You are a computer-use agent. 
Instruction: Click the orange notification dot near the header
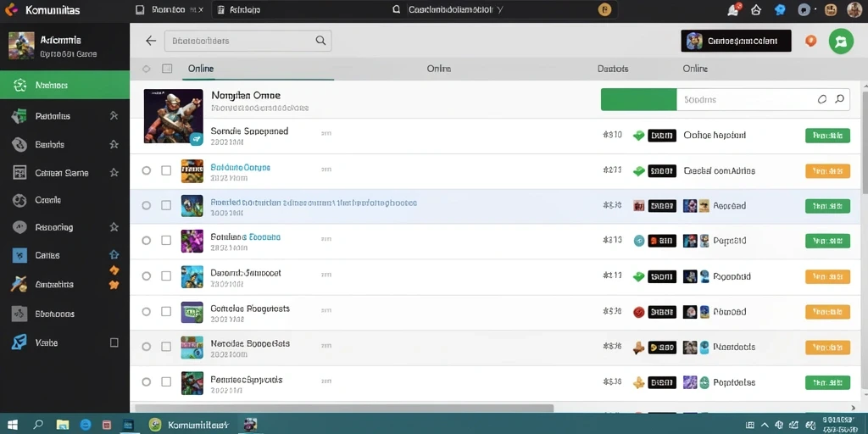(x=810, y=41)
